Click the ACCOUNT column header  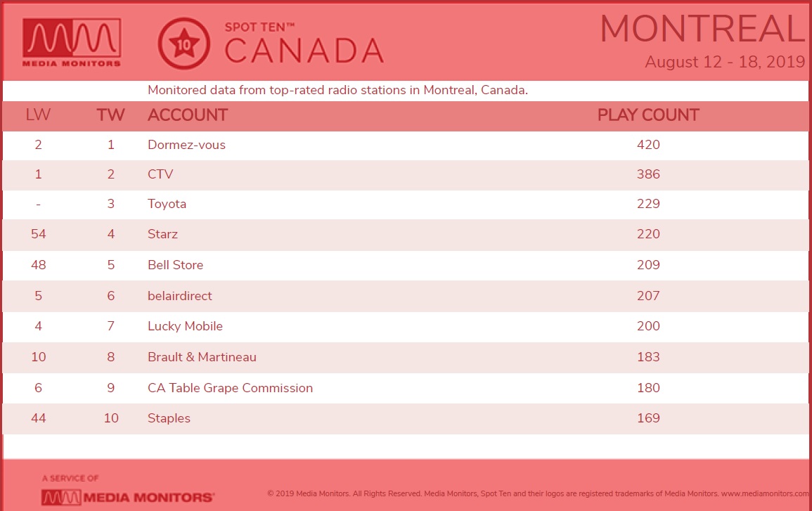[188, 115]
